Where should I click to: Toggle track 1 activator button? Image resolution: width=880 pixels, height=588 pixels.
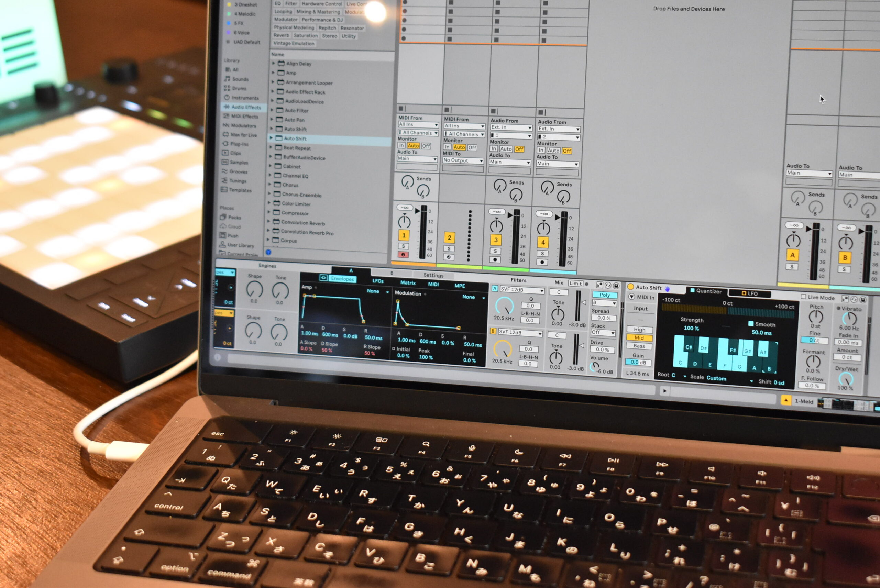(x=404, y=235)
